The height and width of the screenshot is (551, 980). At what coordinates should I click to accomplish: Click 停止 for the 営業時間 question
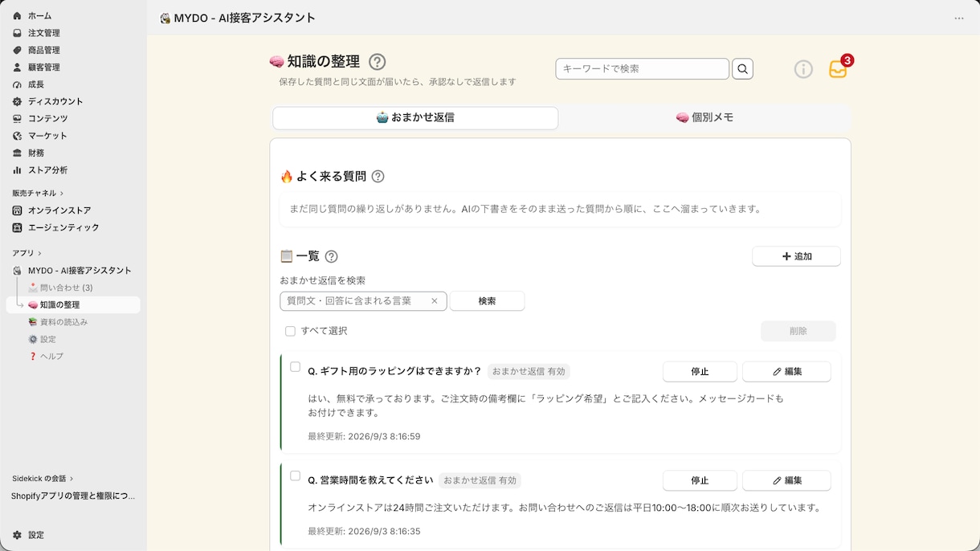point(700,480)
